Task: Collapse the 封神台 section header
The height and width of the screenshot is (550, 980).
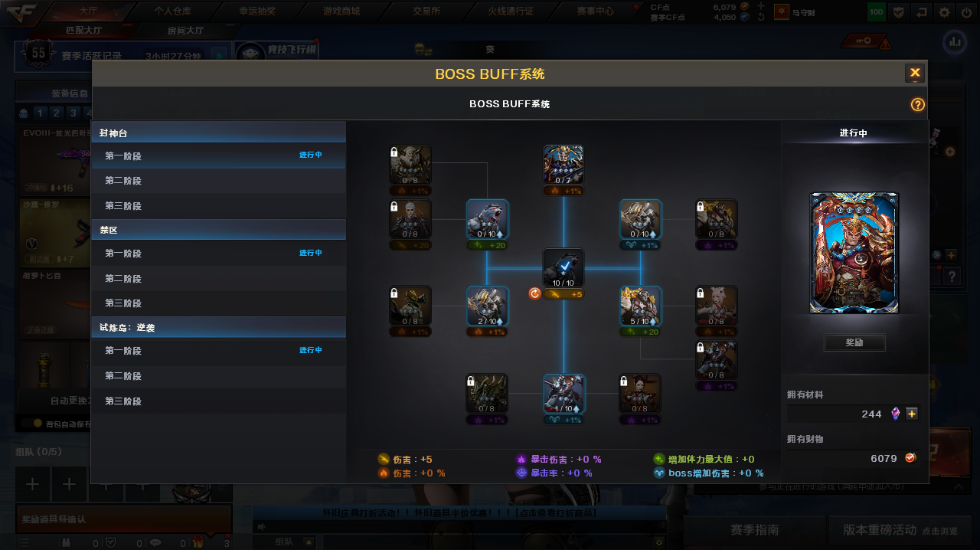Action: 218,133
